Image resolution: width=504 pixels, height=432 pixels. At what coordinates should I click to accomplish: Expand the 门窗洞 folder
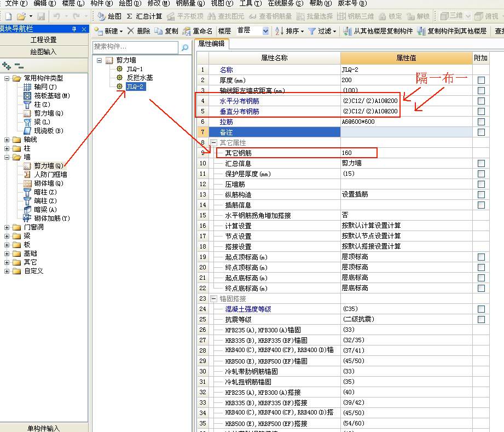coord(7,227)
